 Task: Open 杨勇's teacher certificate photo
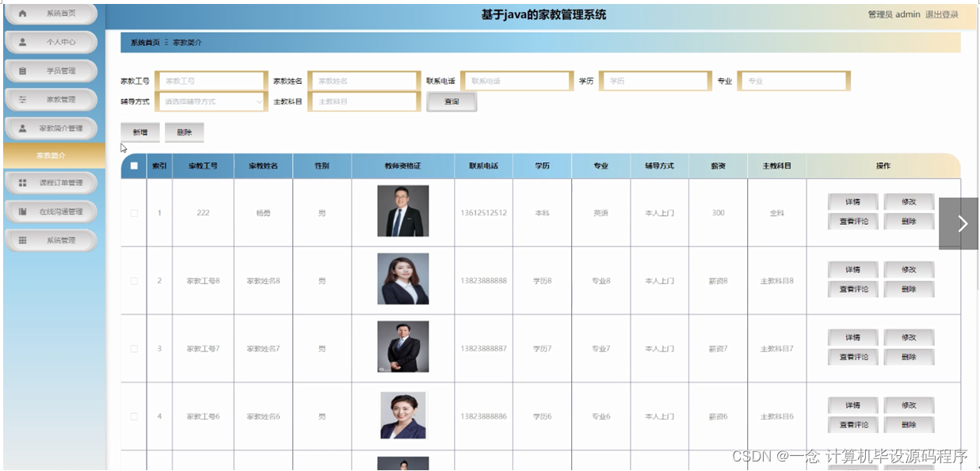point(403,211)
